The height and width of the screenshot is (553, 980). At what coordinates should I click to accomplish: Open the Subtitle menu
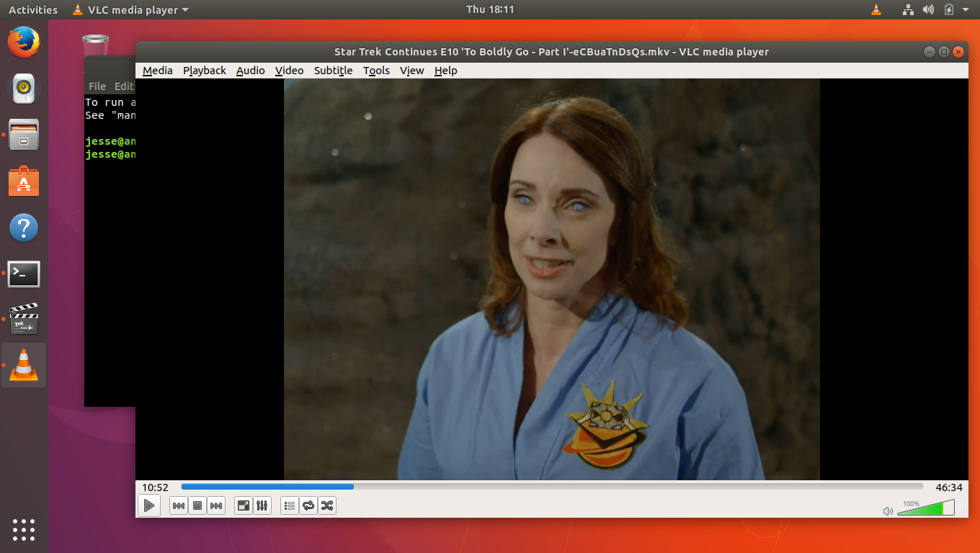(x=334, y=71)
